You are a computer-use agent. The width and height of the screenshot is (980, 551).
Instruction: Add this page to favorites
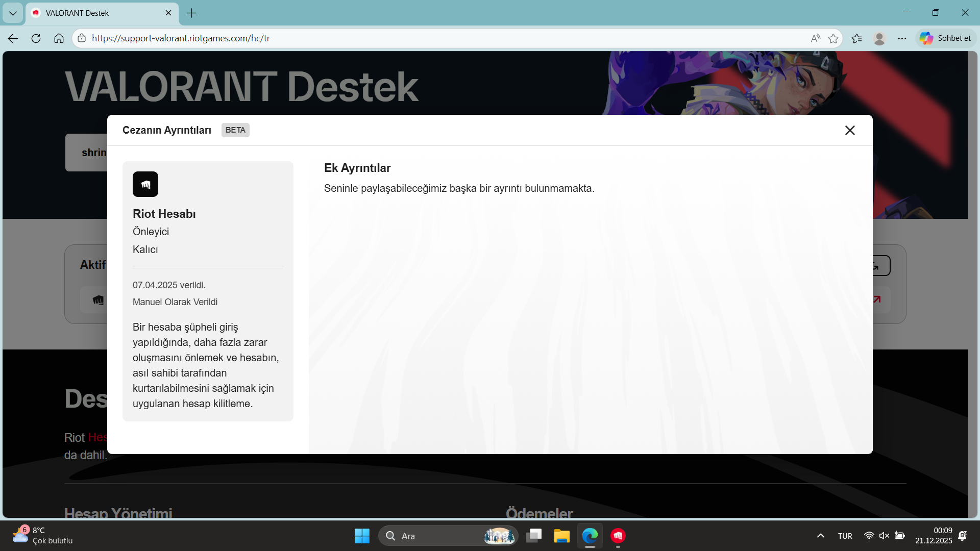point(834,38)
